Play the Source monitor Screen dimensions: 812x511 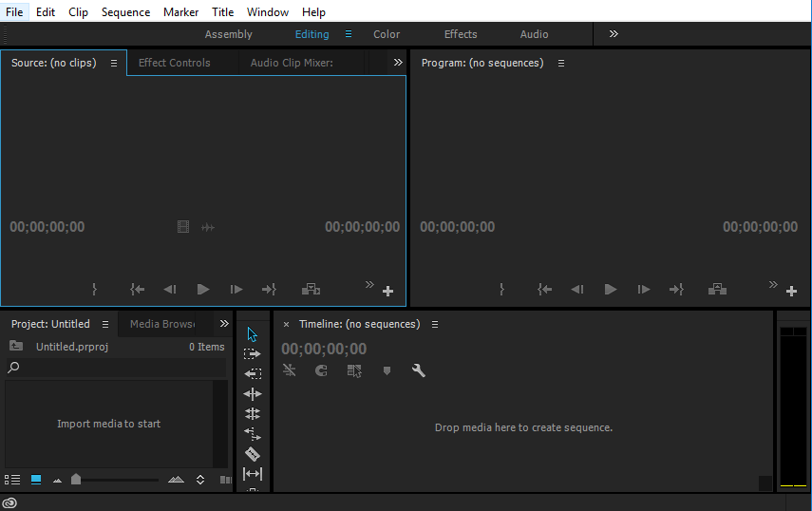click(x=203, y=289)
